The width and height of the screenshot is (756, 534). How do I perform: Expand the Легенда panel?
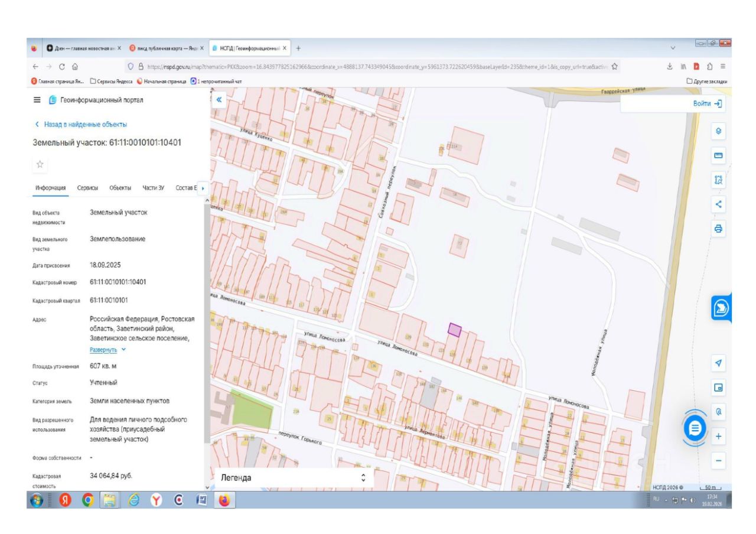pyautogui.click(x=363, y=477)
